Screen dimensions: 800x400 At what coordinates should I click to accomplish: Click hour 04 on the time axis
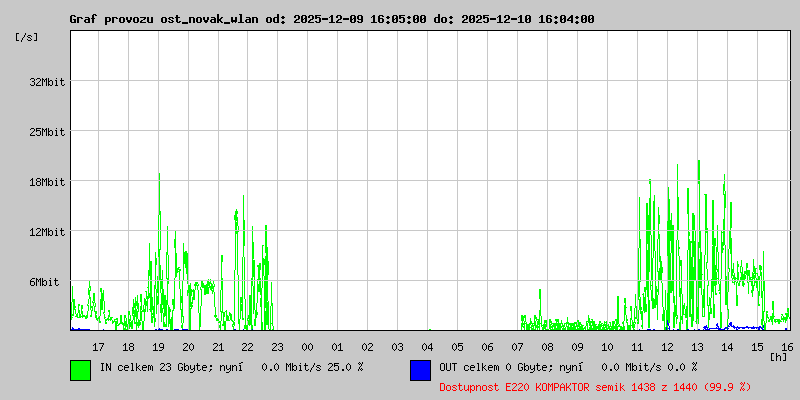[x=427, y=347]
